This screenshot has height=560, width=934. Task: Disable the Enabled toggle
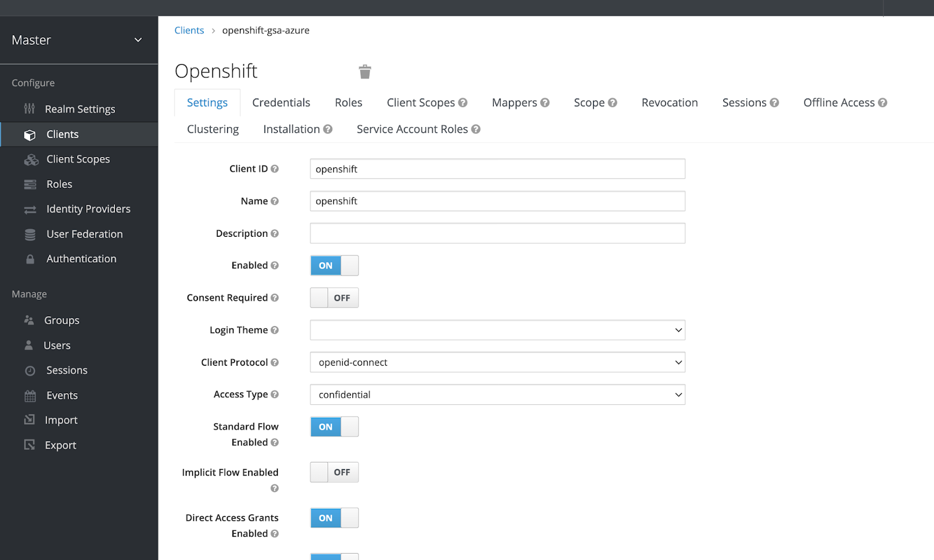click(x=334, y=265)
